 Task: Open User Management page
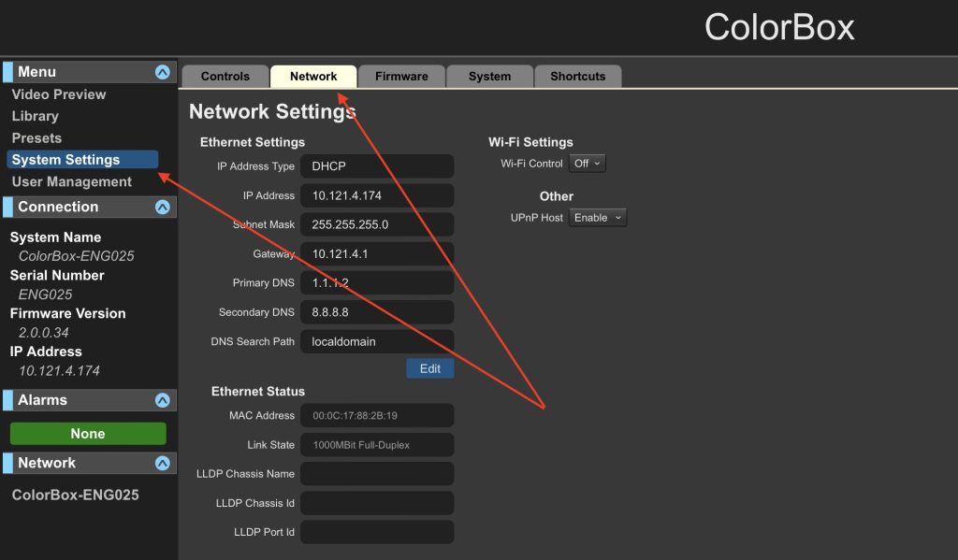pyautogui.click(x=71, y=181)
